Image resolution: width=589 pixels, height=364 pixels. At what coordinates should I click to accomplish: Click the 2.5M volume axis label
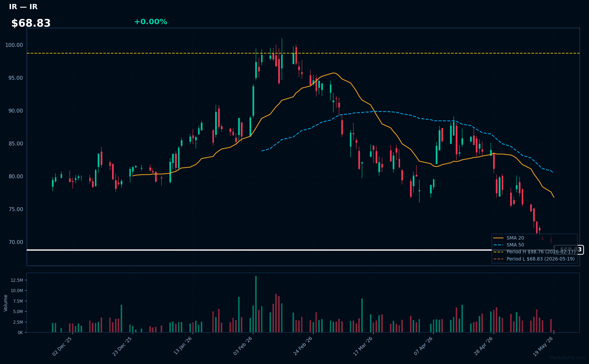18,322
